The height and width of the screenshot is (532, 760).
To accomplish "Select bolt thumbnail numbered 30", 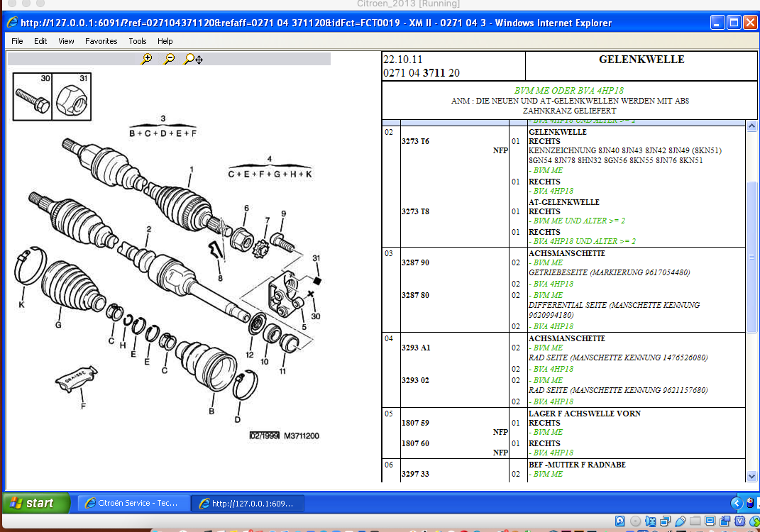I will pos(32,96).
